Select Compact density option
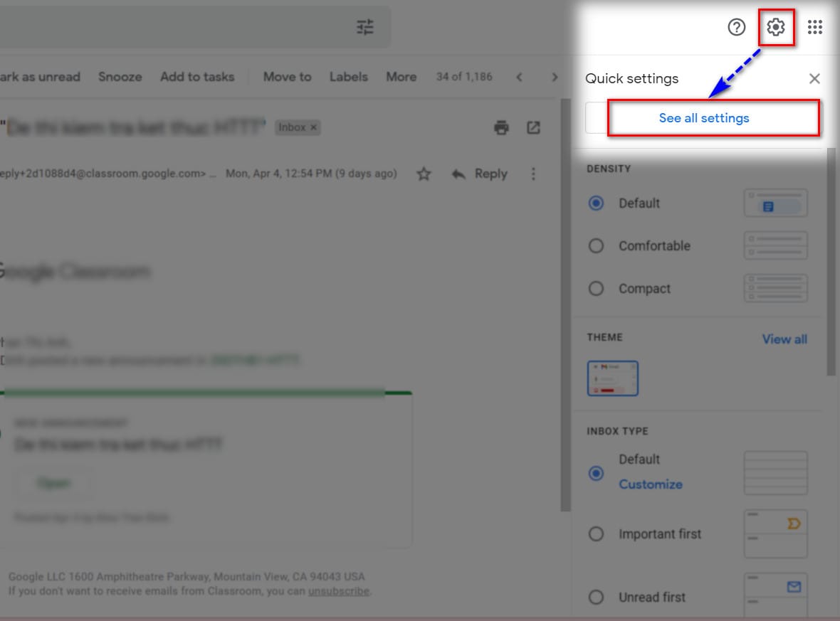The image size is (840, 621). [x=596, y=289]
